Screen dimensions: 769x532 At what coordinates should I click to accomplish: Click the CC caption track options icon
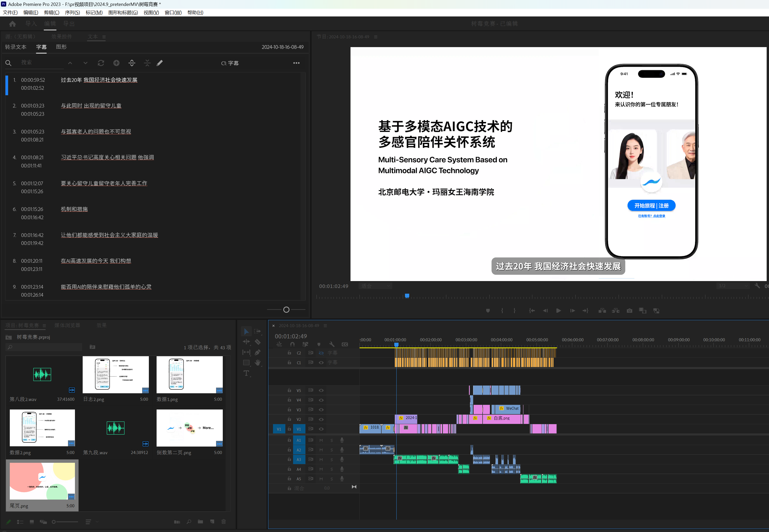click(x=345, y=344)
